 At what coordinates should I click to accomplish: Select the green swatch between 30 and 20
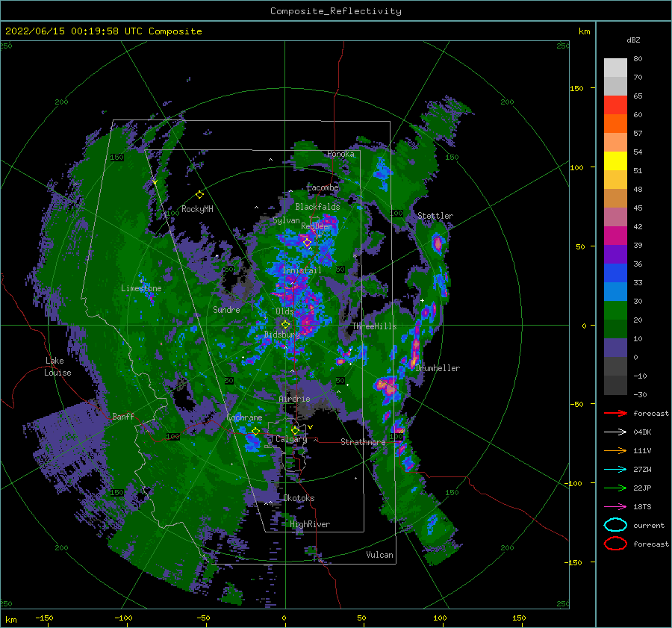615,311
